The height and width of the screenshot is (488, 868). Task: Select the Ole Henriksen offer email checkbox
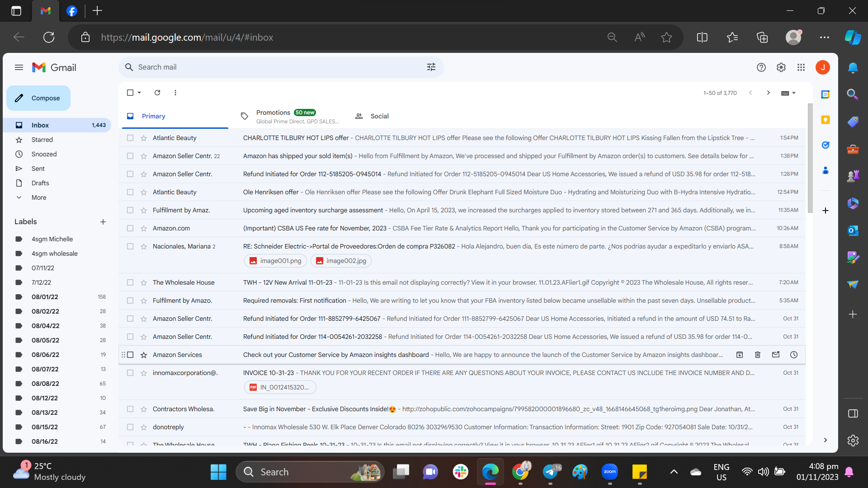pyautogui.click(x=130, y=192)
